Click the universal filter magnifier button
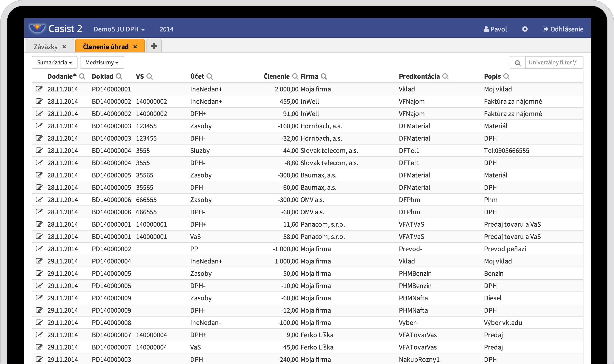614x364 pixels. pyautogui.click(x=518, y=63)
